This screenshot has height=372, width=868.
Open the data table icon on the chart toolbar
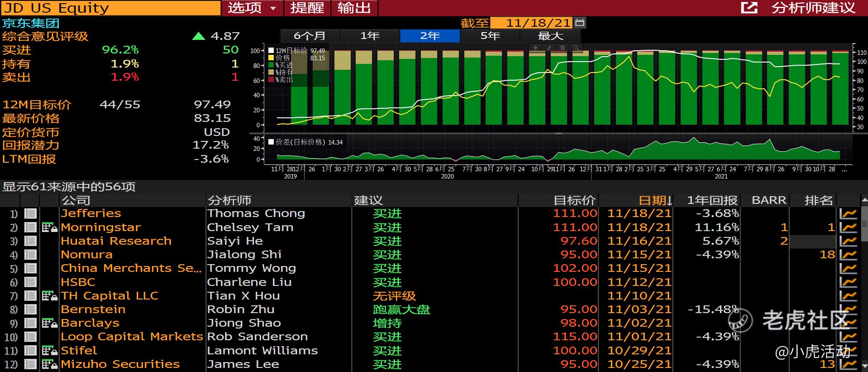click(563, 48)
